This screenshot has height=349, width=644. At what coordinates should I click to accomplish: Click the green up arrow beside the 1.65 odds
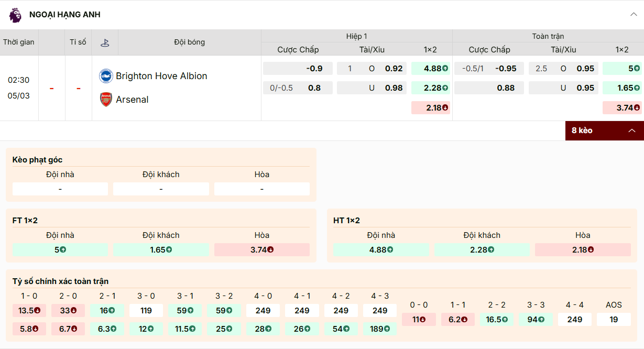(x=636, y=87)
